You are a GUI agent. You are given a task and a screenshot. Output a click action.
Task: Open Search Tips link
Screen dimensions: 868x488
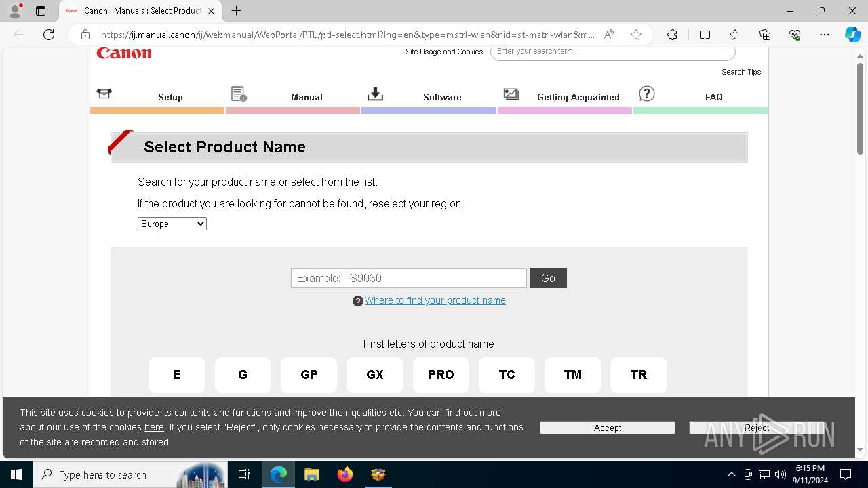741,72
